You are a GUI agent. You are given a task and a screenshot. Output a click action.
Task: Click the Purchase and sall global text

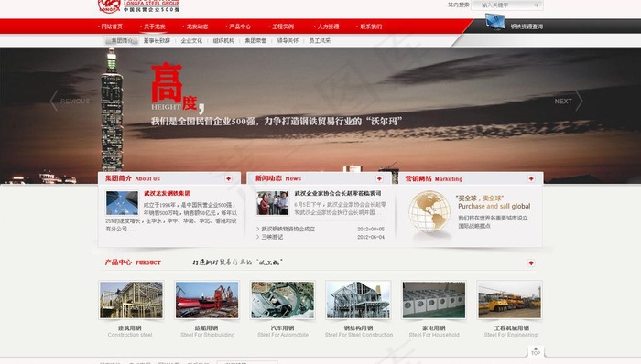tap(494, 207)
